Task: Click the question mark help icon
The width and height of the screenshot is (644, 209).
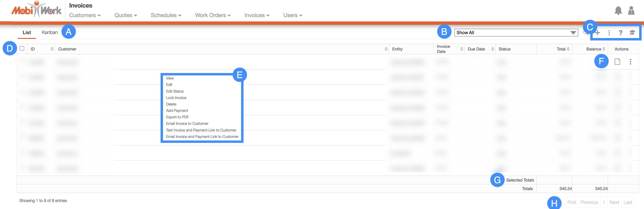Action: point(620,33)
